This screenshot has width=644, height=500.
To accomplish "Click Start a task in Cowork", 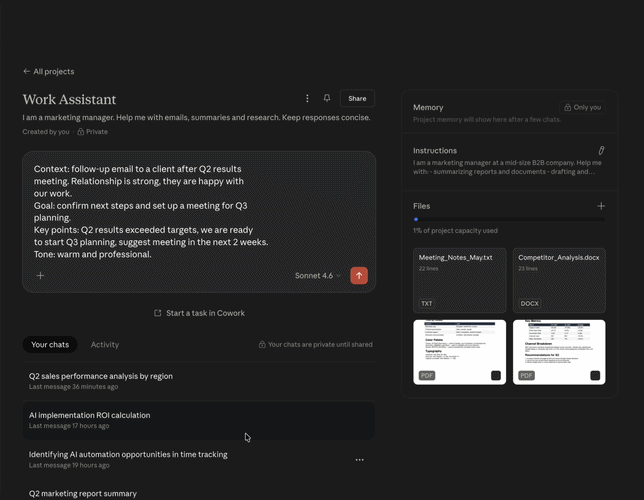I will point(199,313).
